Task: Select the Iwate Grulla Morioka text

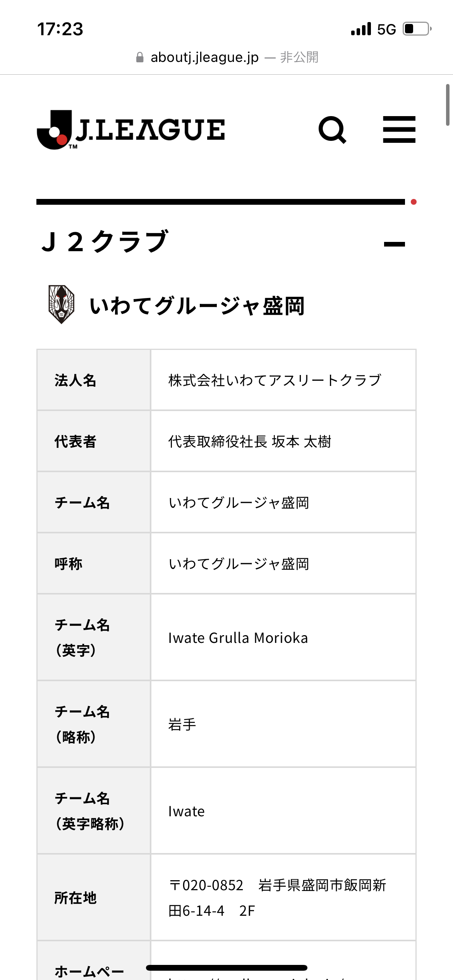Action: (238, 638)
